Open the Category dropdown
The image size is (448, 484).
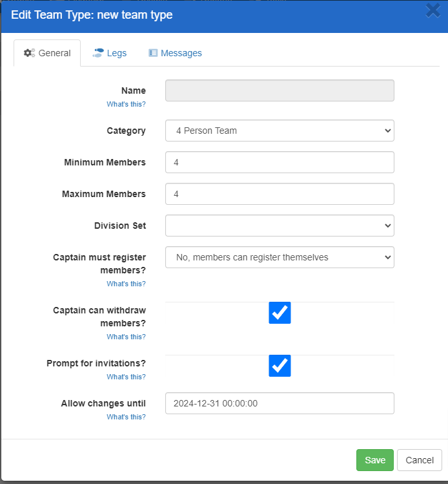pyautogui.click(x=280, y=131)
